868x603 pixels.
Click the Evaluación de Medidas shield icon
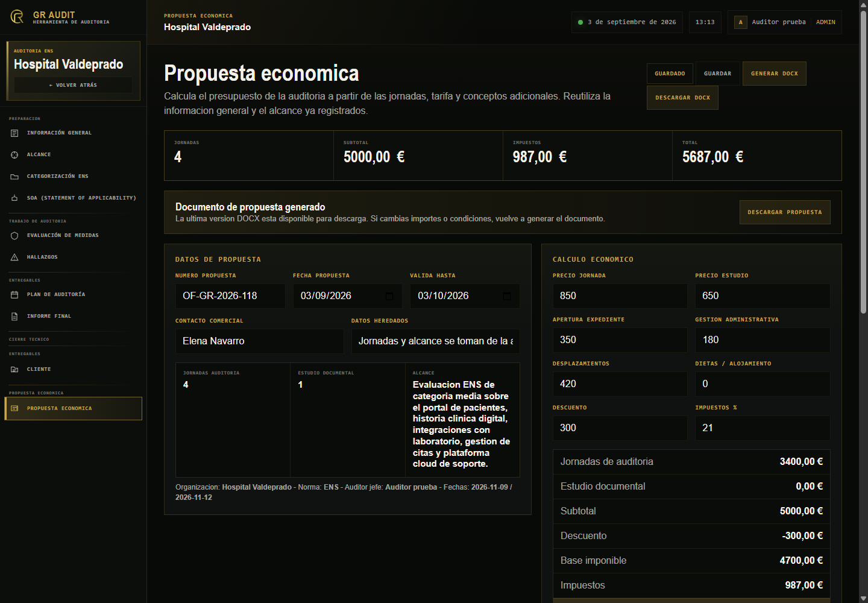(14, 235)
